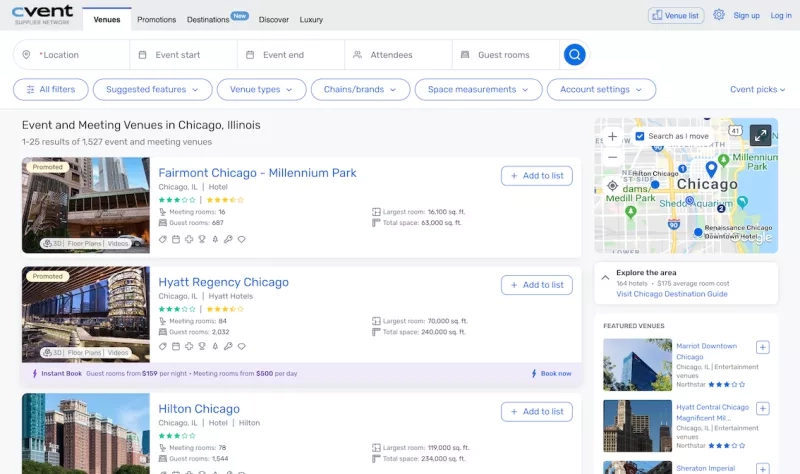Open the Account settings dropdown
800x474 pixels.
(601, 89)
